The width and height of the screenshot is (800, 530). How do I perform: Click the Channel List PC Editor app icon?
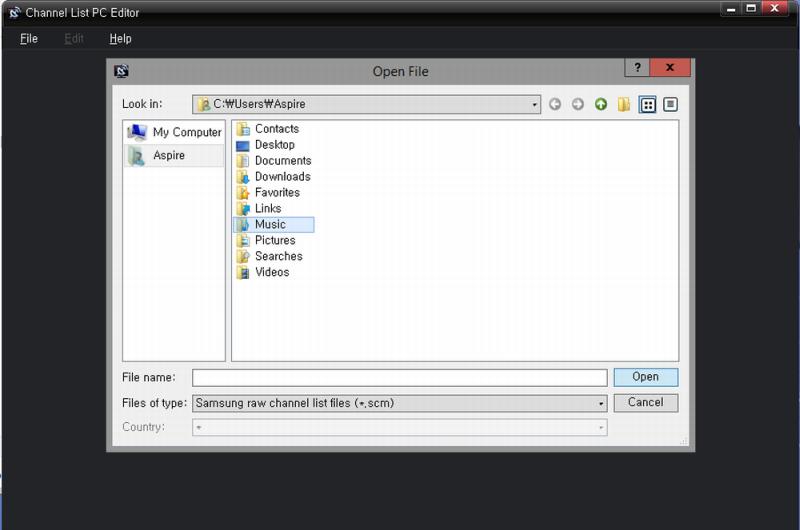tap(14, 13)
